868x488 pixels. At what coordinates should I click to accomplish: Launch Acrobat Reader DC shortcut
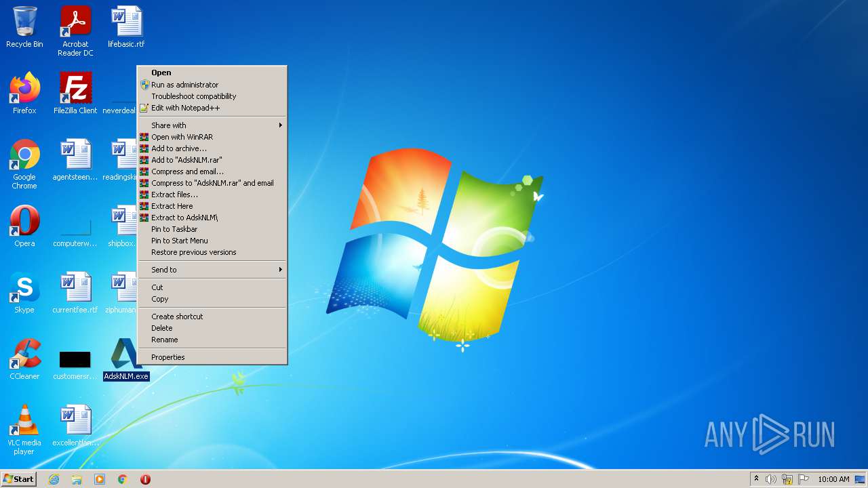tap(75, 31)
